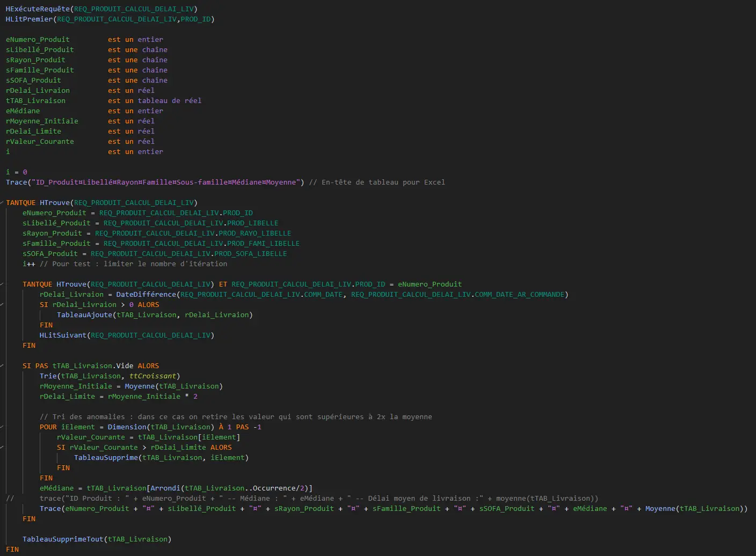Click the ttCroissant constant in Trie
The image size is (756, 556).
[152, 376]
